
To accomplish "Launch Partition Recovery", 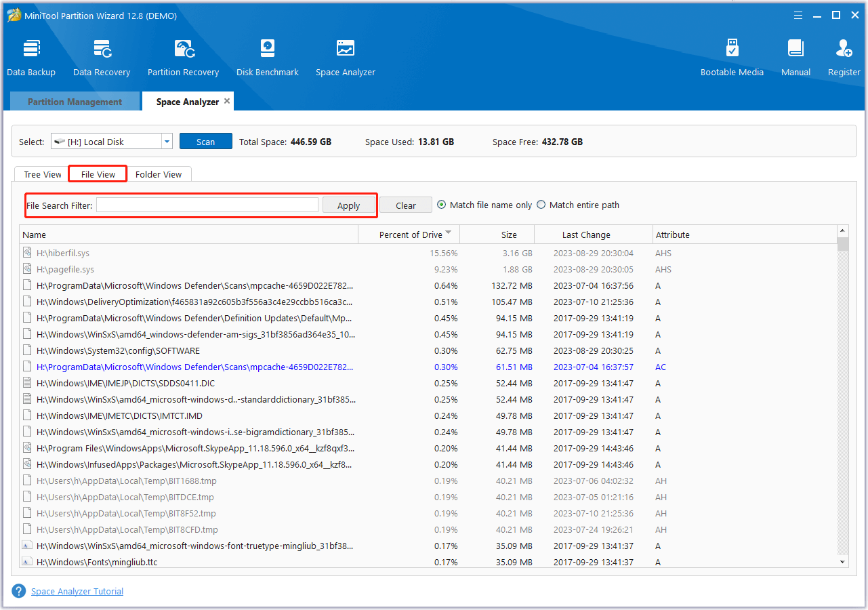I will pos(184,58).
